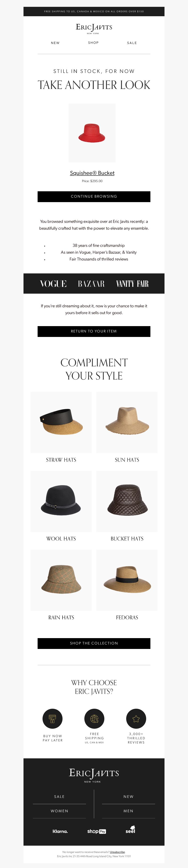Click the Continue Browsing button
This screenshot has height=868, width=188.
point(94,196)
